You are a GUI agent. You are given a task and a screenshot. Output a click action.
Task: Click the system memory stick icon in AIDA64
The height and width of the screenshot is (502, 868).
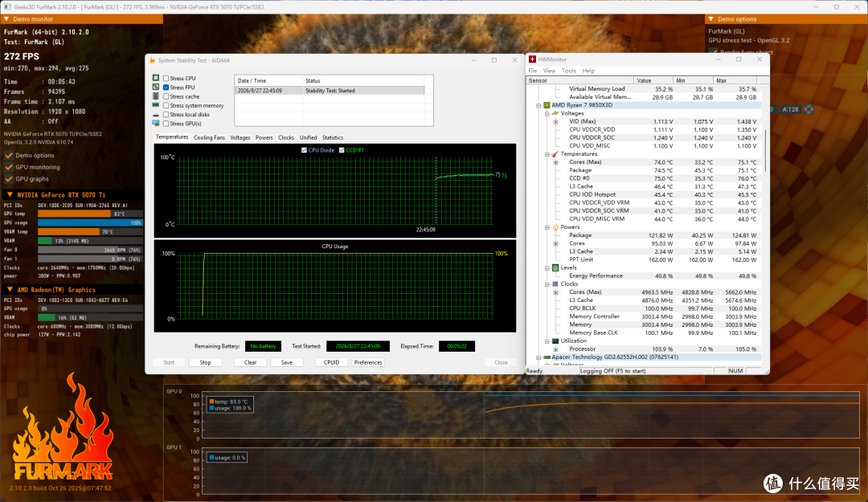(156, 105)
